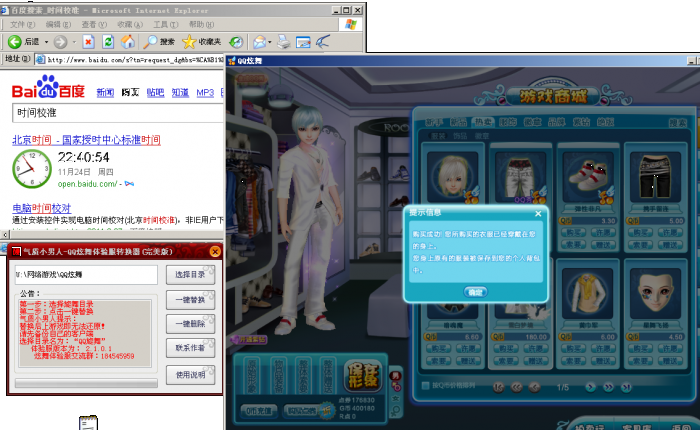Switch to the 紫钻 shop tab
The image size is (700, 430).
pyautogui.click(x=581, y=122)
